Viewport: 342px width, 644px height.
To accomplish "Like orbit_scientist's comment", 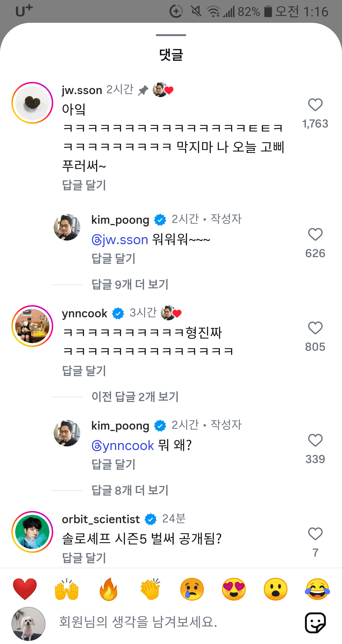I will tap(315, 534).
